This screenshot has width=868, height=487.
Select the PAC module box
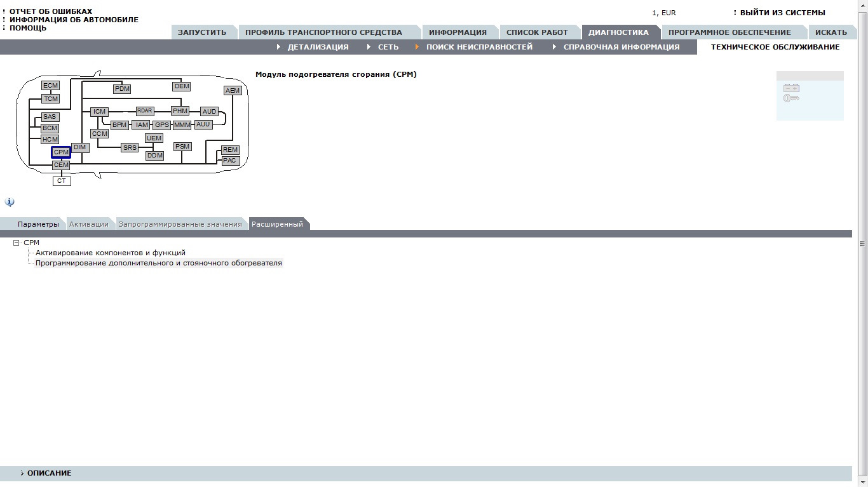click(230, 161)
